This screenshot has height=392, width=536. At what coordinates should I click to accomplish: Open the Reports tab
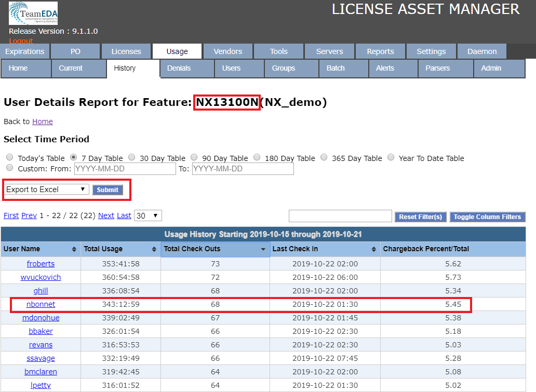click(x=380, y=51)
